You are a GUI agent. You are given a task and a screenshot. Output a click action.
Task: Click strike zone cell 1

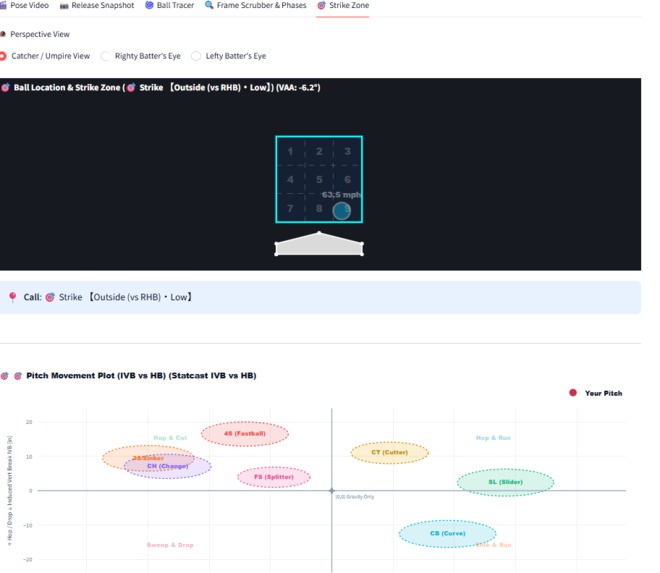coord(290,151)
